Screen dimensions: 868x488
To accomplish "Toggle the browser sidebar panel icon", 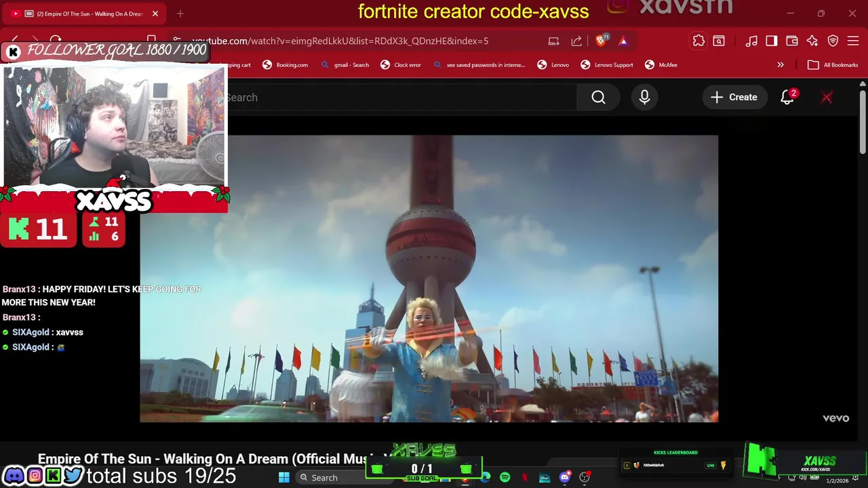I will click(x=772, y=41).
